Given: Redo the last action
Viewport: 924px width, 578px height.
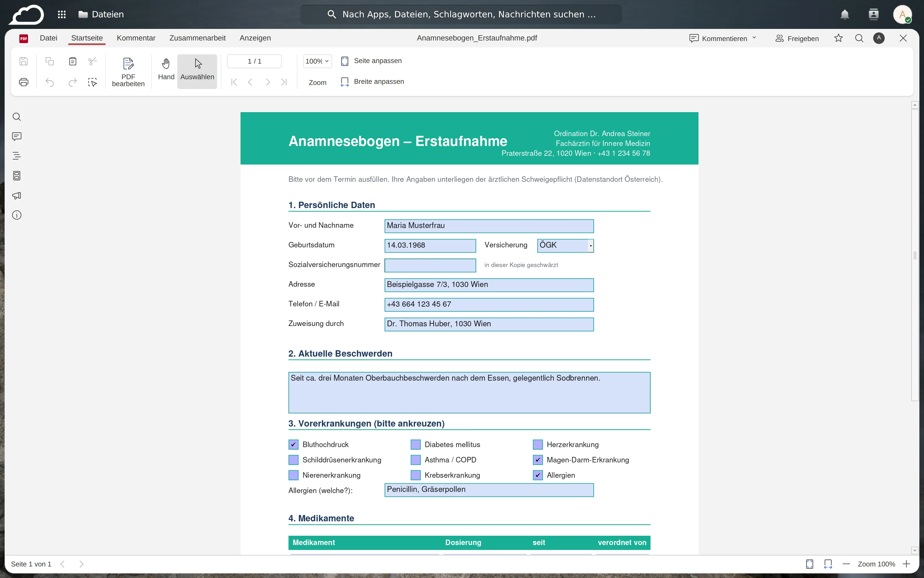Looking at the screenshot, I should click(x=72, y=82).
